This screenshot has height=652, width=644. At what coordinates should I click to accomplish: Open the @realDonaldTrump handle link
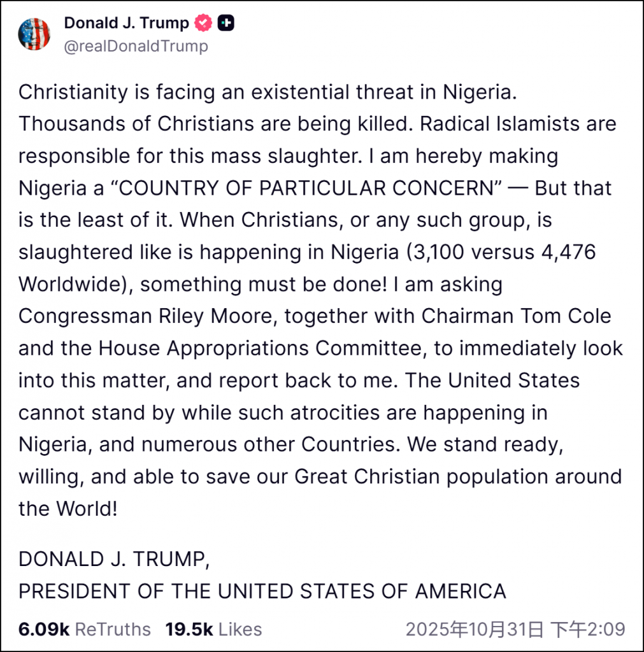[136, 46]
